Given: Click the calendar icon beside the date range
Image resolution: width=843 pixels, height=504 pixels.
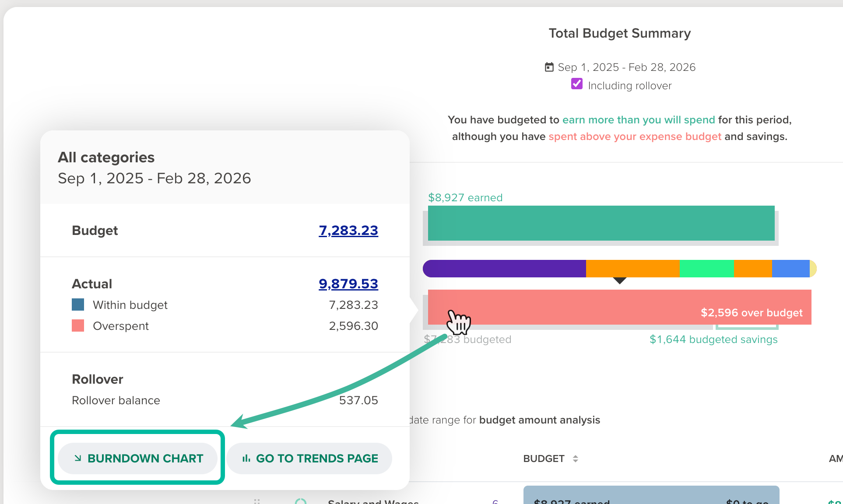Looking at the screenshot, I should point(549,67).
